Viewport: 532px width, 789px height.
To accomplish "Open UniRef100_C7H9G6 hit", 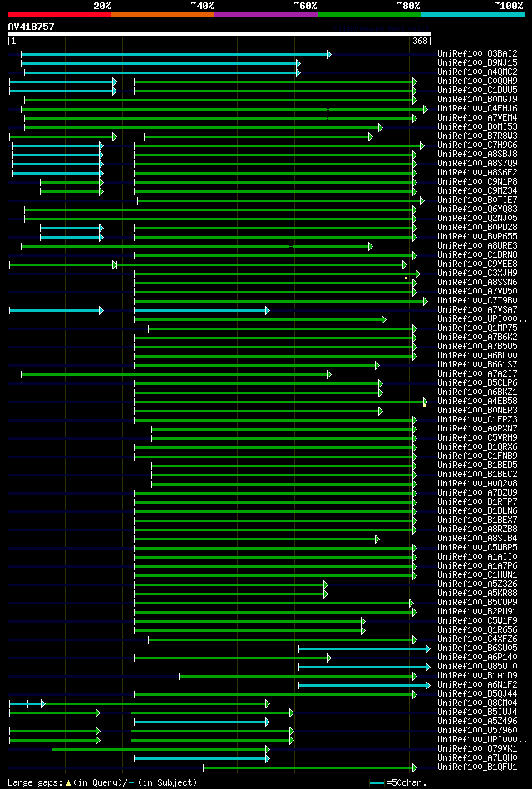I will (x=478, y=145).
